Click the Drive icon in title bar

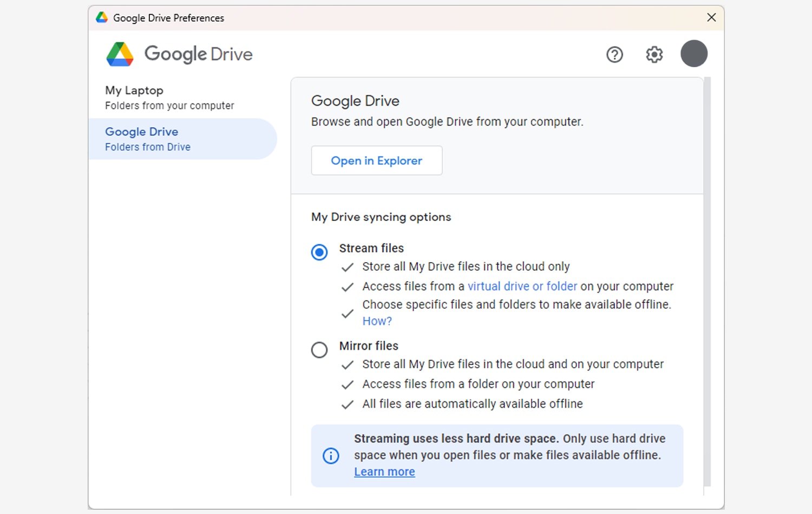(x=101, y=17)
